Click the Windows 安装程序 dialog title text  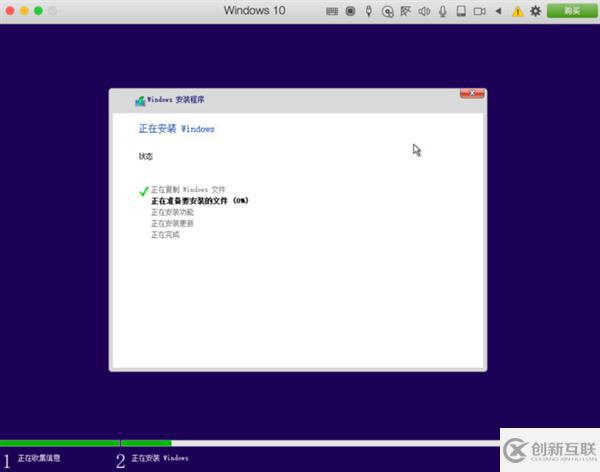(x=176, y=100)
